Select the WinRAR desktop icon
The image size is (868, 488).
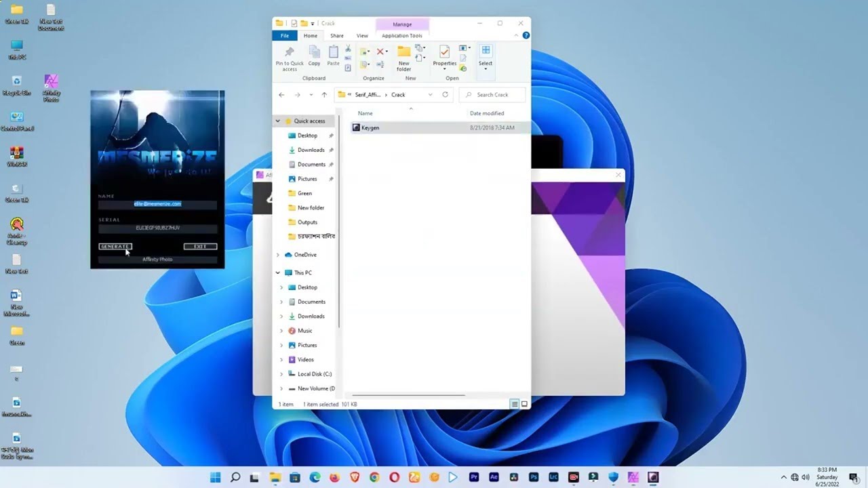point(17,157)
